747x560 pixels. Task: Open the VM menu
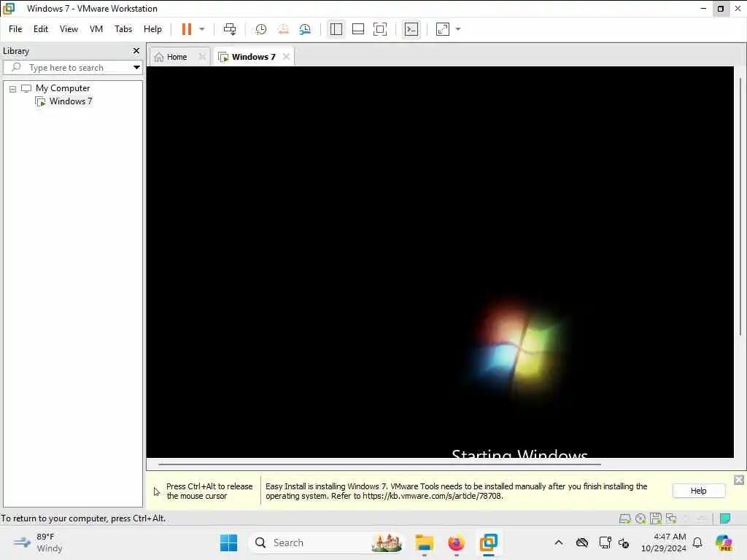point(96,29)
